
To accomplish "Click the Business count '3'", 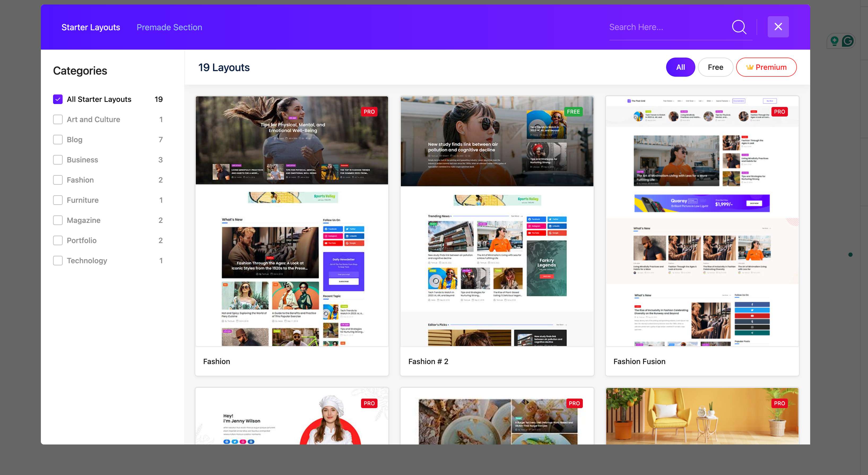I will pyautogui.click(x=160, y=160).
